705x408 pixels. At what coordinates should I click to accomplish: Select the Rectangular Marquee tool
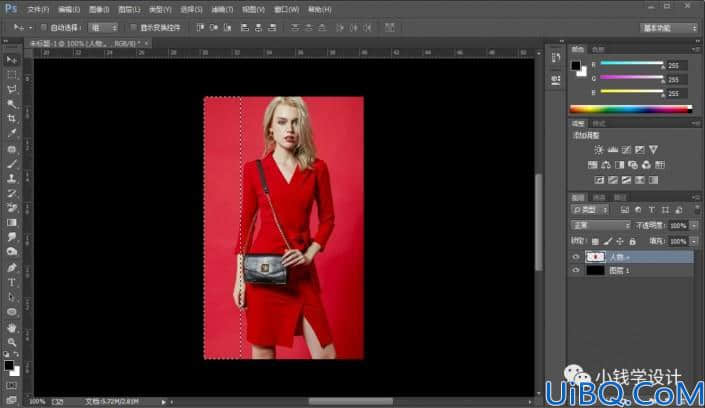[x=12, y=75]
